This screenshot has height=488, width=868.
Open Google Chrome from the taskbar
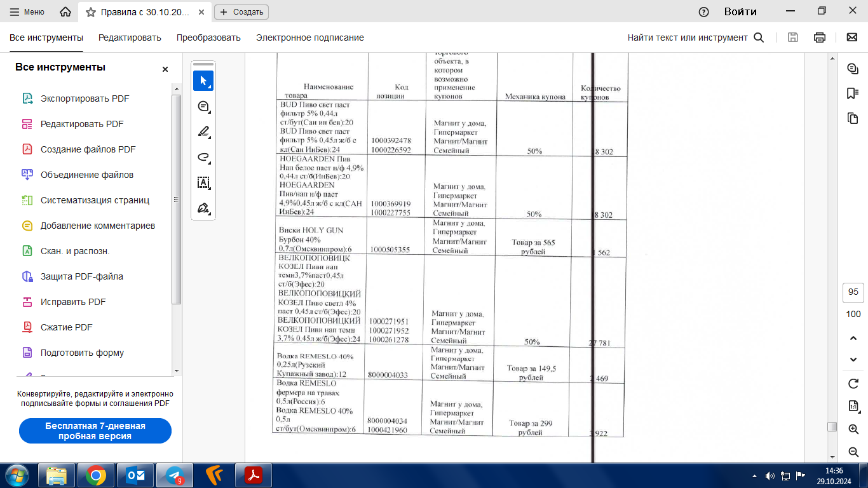pos(96,475)
